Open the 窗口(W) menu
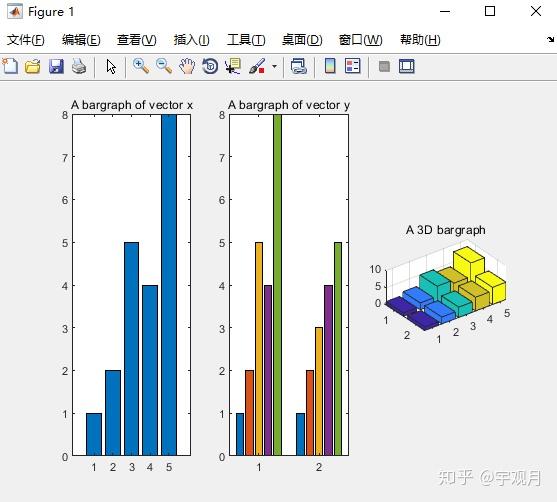The height and width of the screenshot is (502, 557). pyautogui.click(x=361, y=39)
